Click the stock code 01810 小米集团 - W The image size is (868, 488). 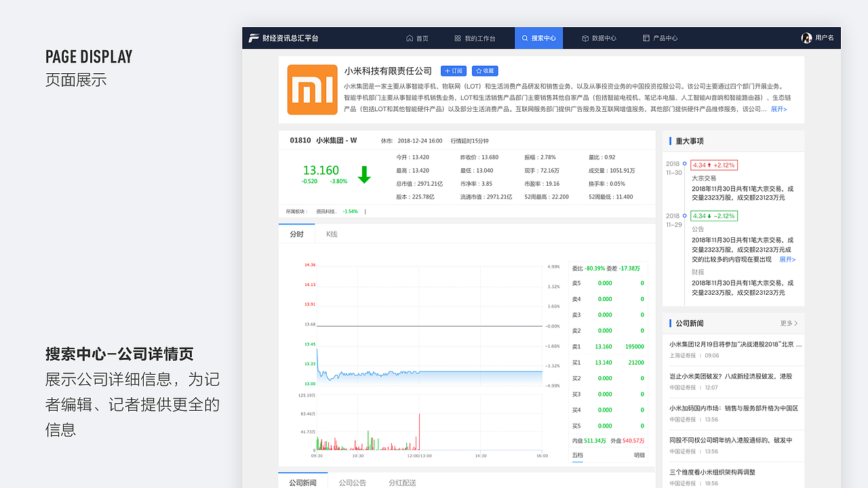pyautogui.click(x=323, y=140)
